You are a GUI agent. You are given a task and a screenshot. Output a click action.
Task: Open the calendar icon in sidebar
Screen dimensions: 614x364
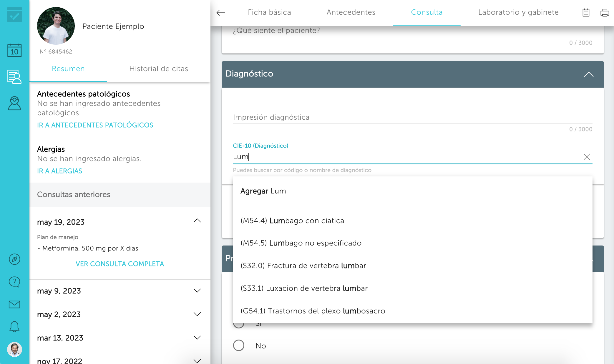click(x=14, y=51)
